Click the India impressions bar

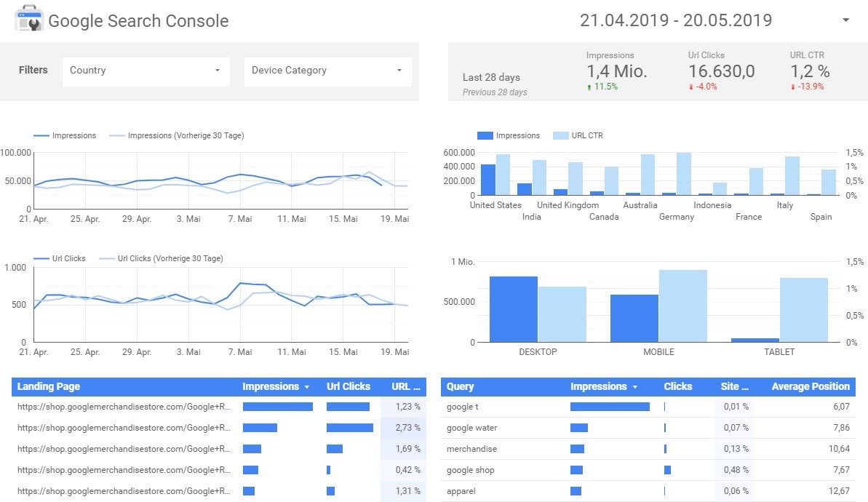525,189
